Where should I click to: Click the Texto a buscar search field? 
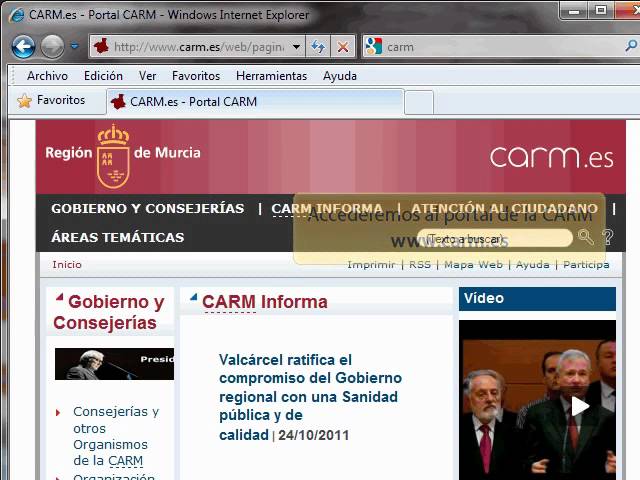(x=495, y=239)
